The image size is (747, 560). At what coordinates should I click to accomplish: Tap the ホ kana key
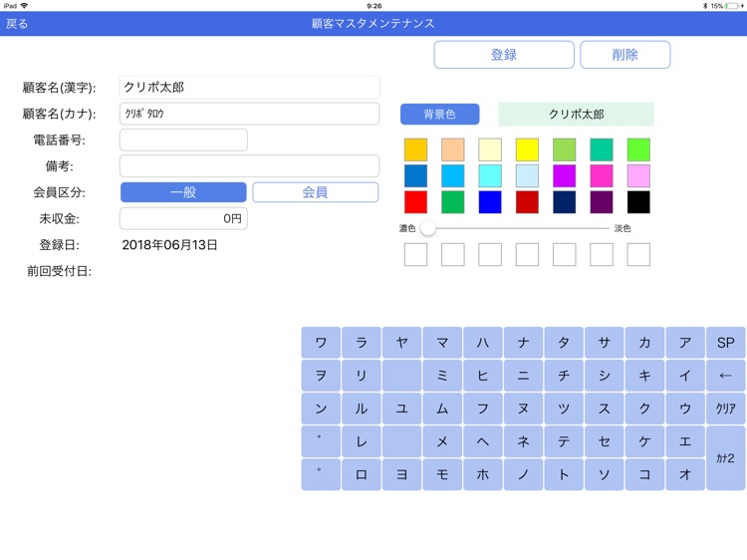pos(483,474)
